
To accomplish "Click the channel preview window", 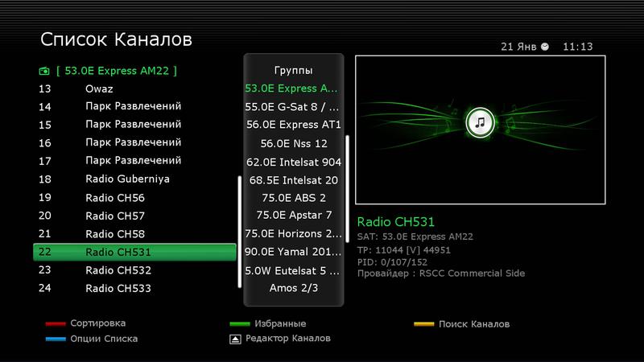I will [x=480, y=130].
